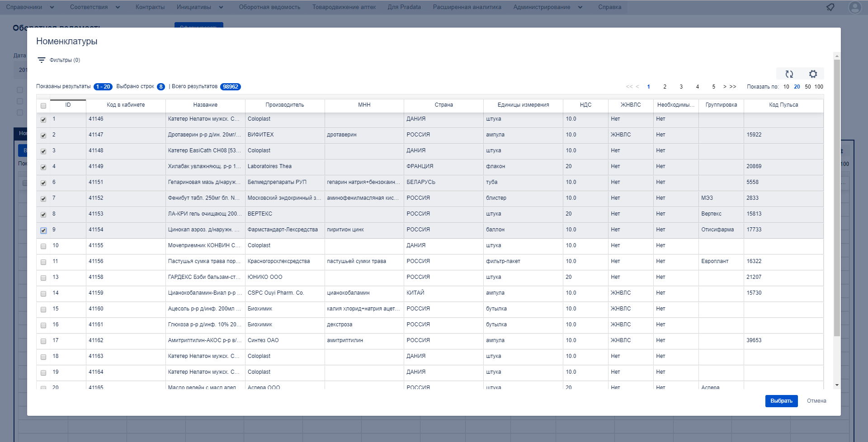Go to page 3 of results
This screenshot has height=442, width=868.
[681, 87]
